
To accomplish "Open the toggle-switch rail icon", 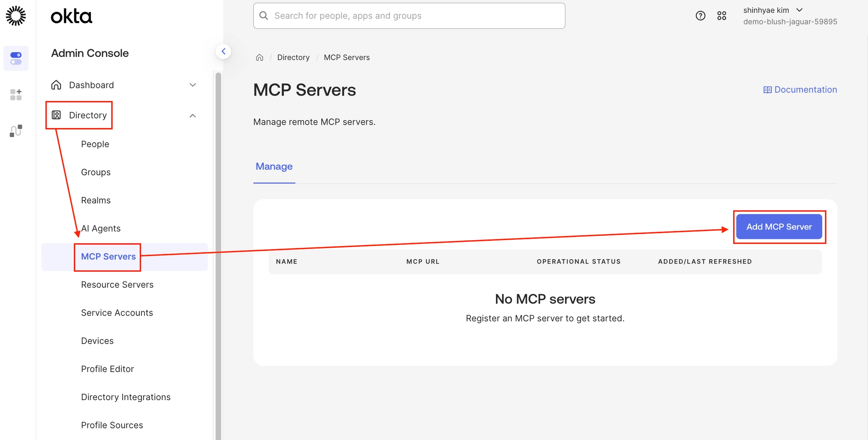I will coord(16,58).
